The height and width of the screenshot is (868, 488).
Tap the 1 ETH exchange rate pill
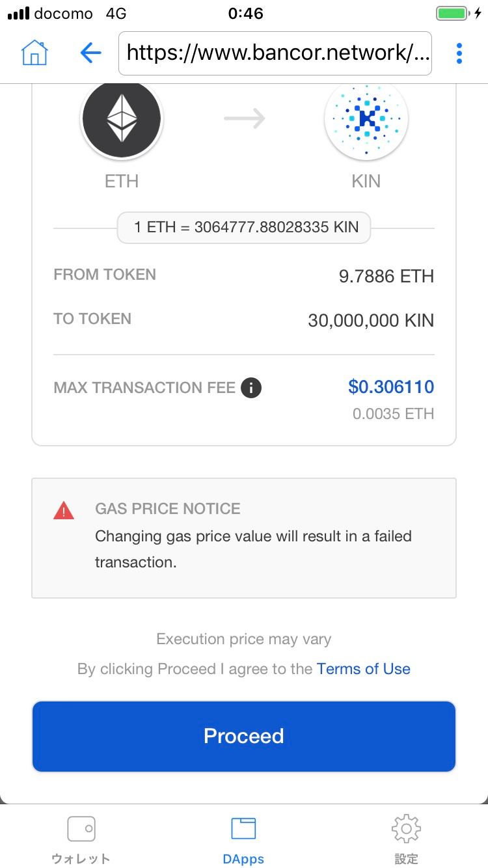pyautogui.click(x=244, y=228)
